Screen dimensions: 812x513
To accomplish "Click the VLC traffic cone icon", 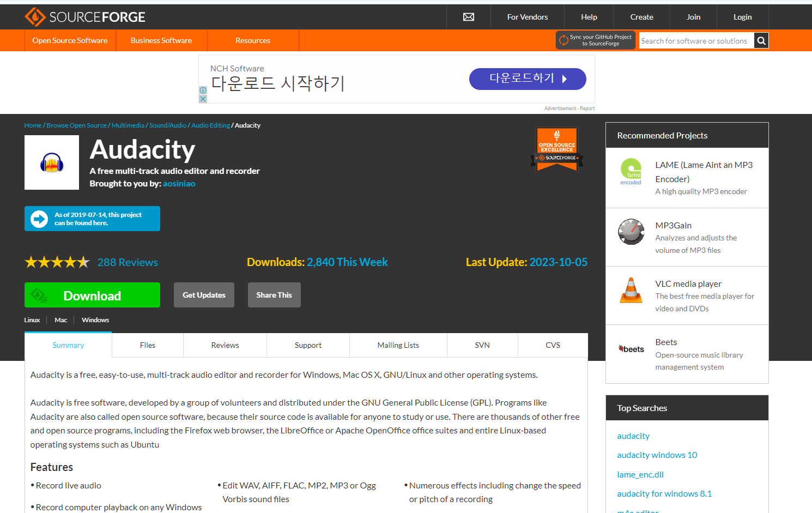I will tap(631, 290).
